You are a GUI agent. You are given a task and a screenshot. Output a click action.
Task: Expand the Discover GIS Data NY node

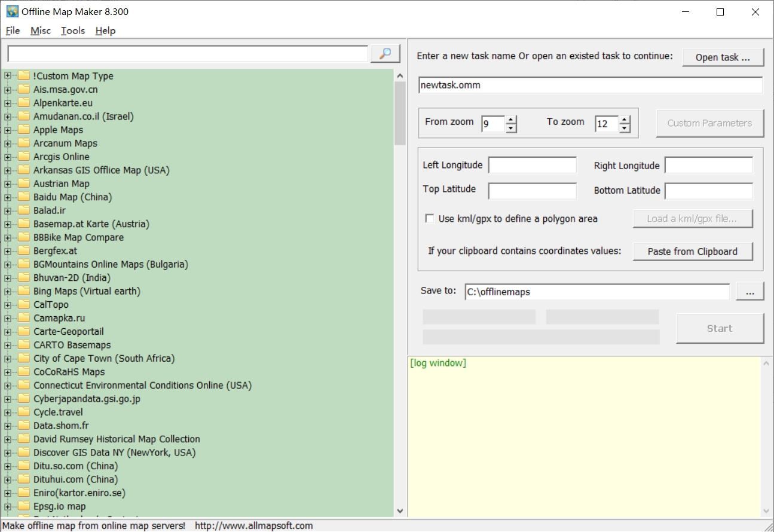click(8, 452)
